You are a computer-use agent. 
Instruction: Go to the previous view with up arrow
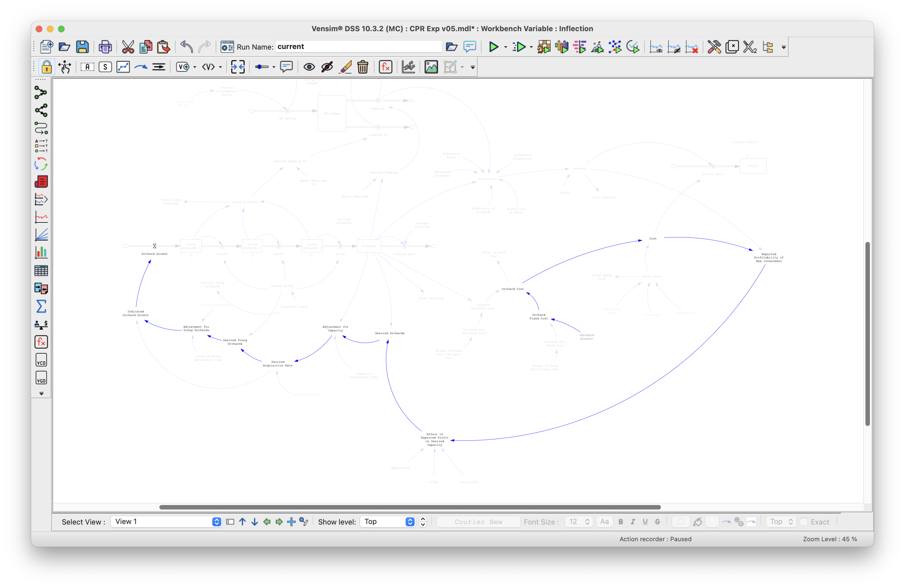(242, 521)
